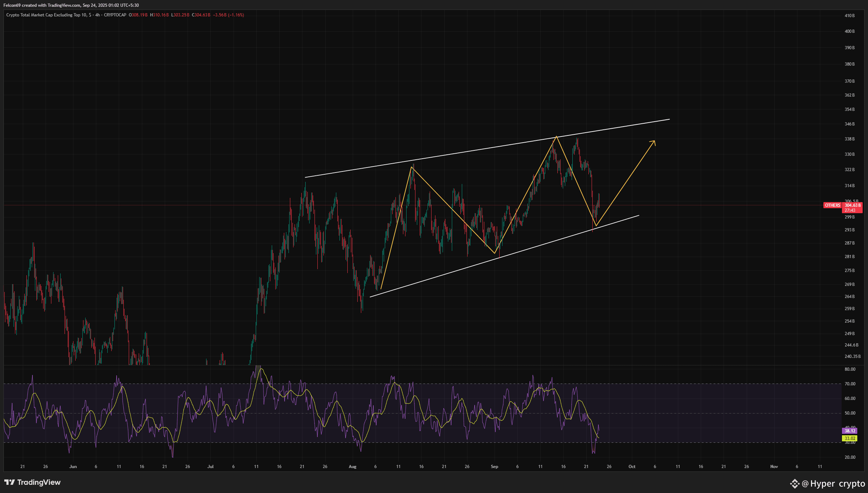Click the orange projection arrow tip
Screen dimensions: 868x493
point(654,141)
